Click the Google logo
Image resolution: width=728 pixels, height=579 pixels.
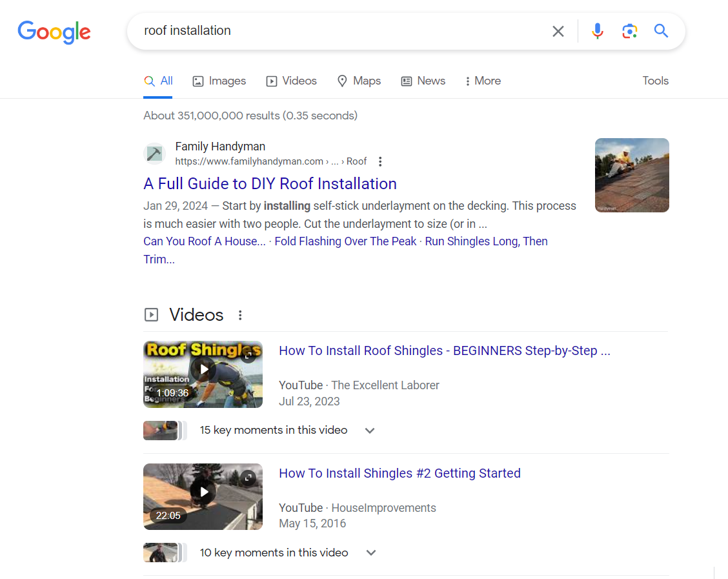54,32
